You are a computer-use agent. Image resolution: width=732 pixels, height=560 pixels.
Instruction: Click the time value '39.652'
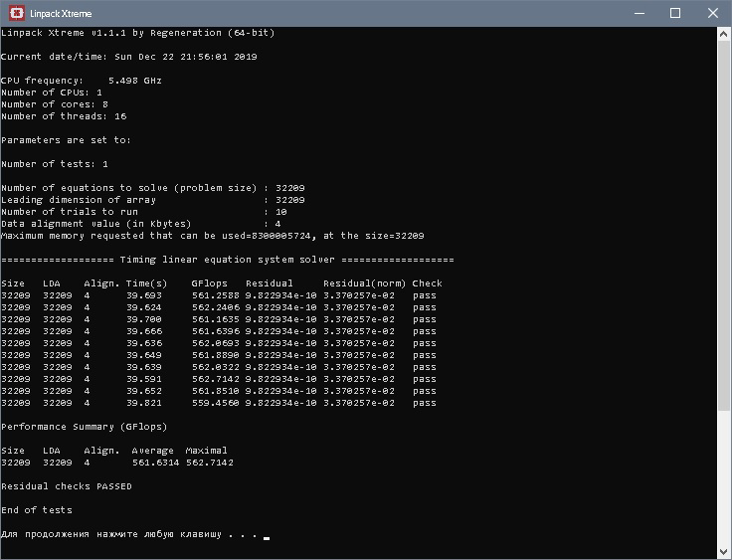(x=144, y=391)
